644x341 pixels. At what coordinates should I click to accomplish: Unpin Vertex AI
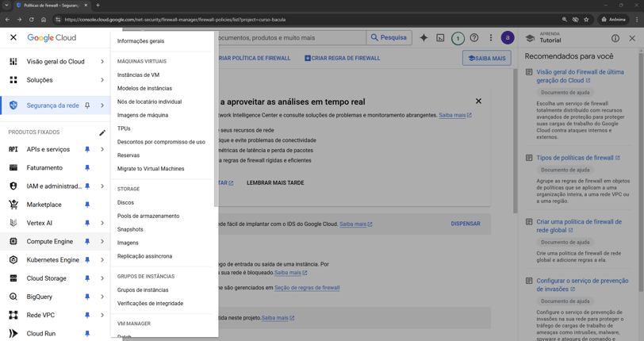(x=87, y=223)
